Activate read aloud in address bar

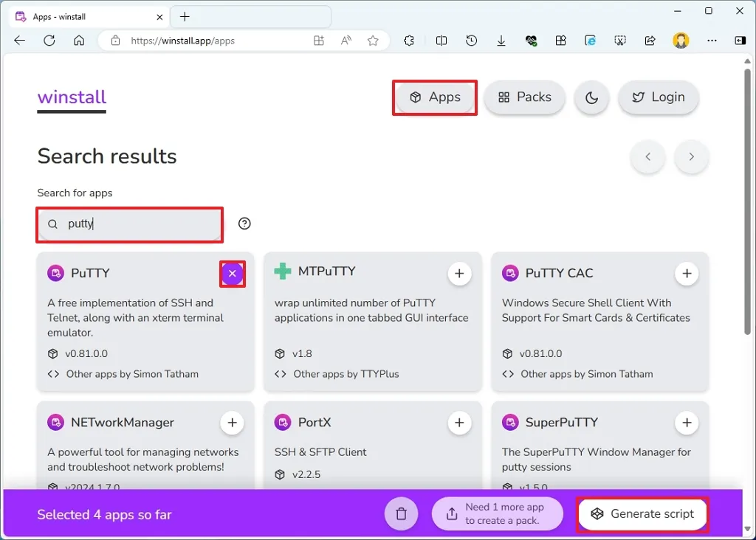coord(346,41)
